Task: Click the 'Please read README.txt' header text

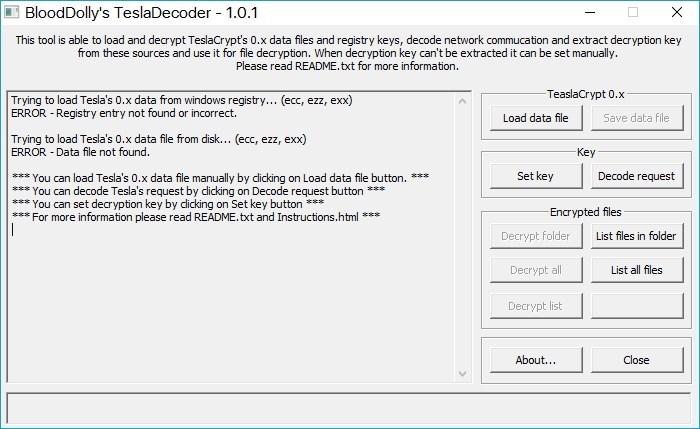Action: click(347, 66)
